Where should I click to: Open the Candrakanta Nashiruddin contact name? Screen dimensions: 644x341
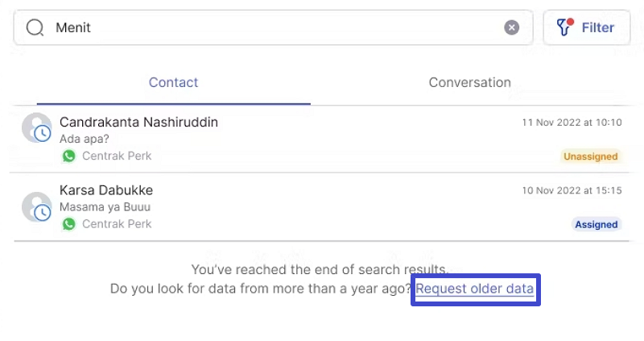click(x=138, y=123)
